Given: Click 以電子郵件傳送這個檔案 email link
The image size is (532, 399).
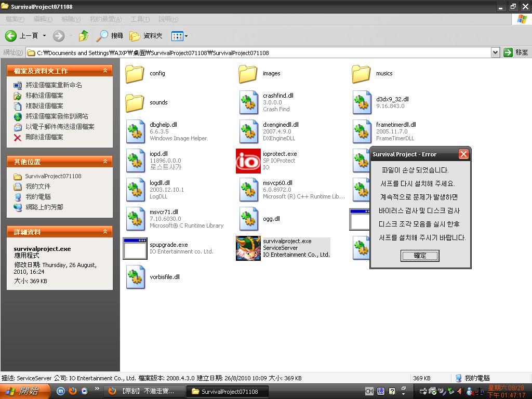Looking at the screenshot, I should [54, 127].
